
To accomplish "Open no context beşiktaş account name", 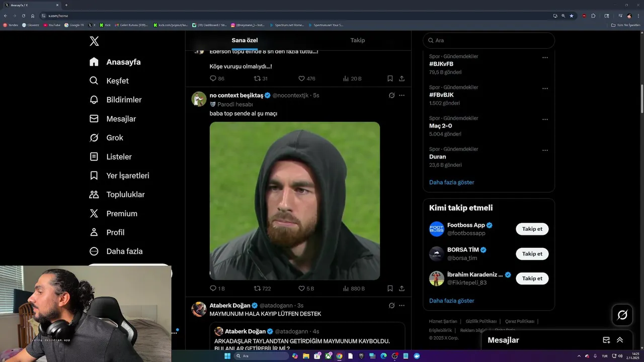I will tap(236, 96).
